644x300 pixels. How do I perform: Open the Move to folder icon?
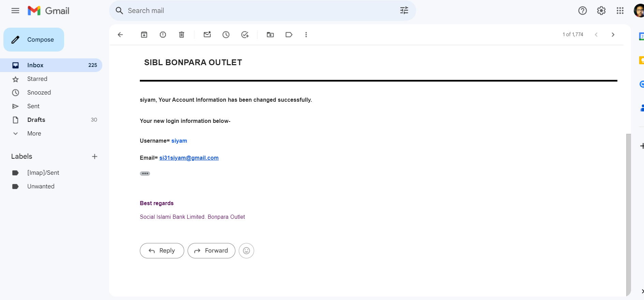pyautogui.click(x=270, y=34)
